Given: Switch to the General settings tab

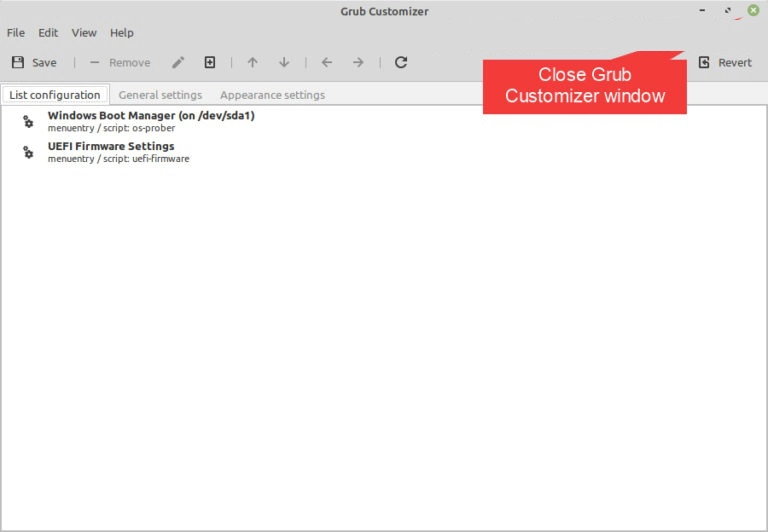Looking at the screenshot, I should pos(160,95).
